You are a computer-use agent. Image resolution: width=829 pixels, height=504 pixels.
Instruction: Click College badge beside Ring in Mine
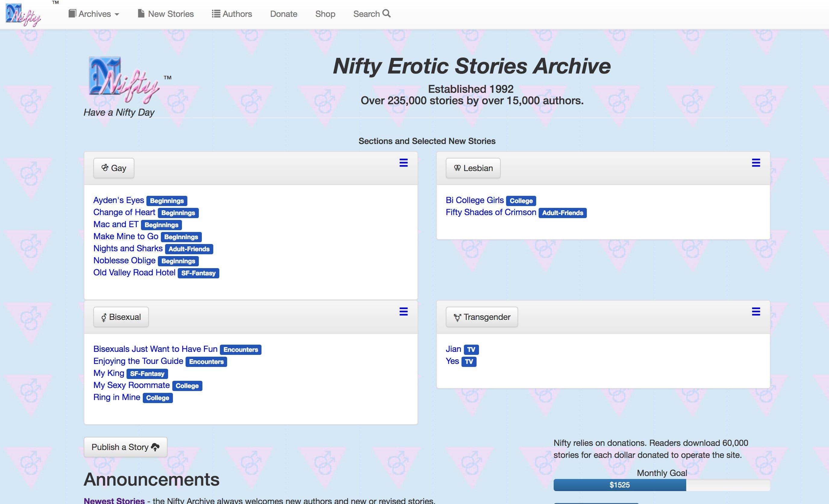click(157, 398)
